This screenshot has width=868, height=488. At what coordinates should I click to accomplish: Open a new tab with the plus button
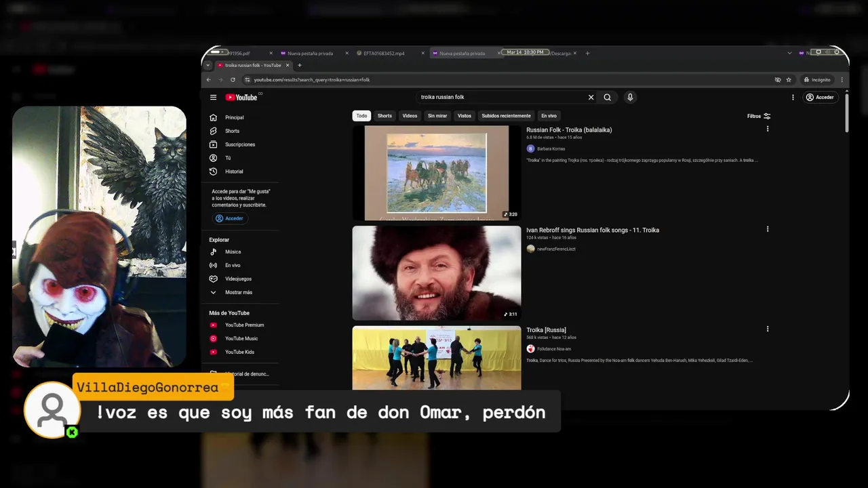[299, 65]
